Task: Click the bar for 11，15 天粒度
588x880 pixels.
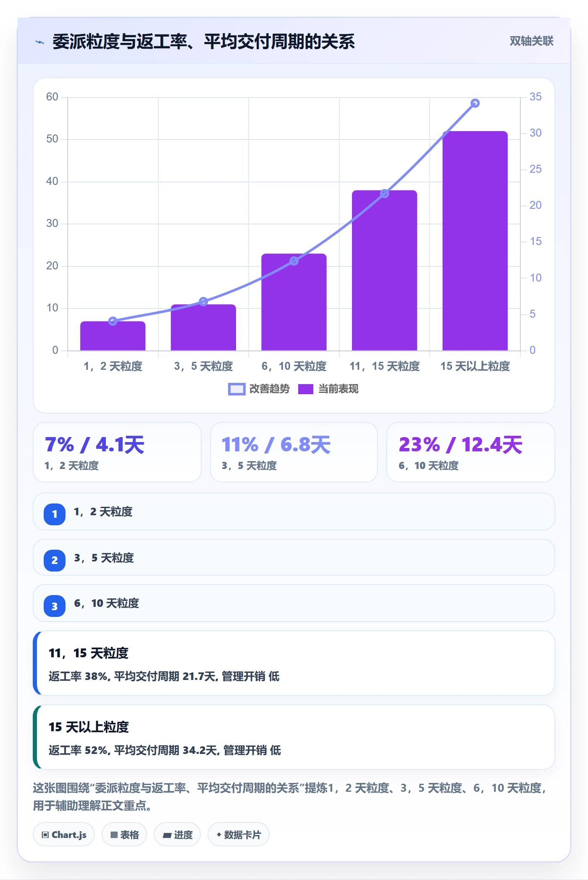Action: click(x=384, y=270)
